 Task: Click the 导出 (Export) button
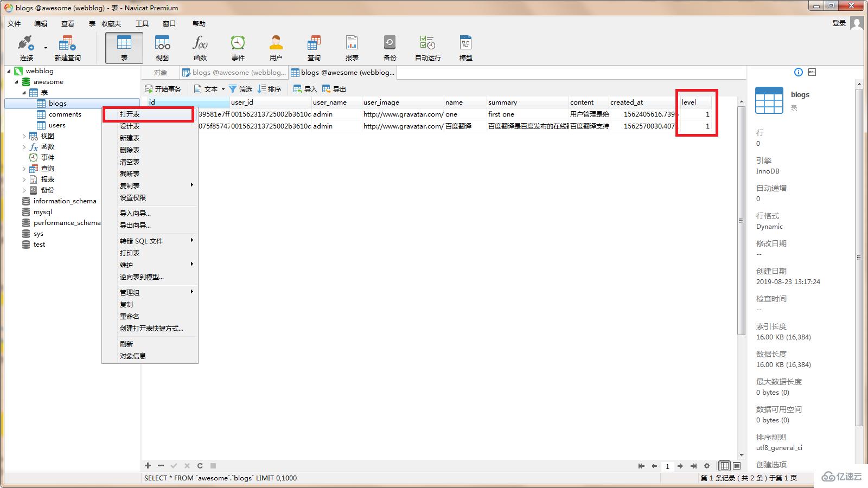point(334,89)
